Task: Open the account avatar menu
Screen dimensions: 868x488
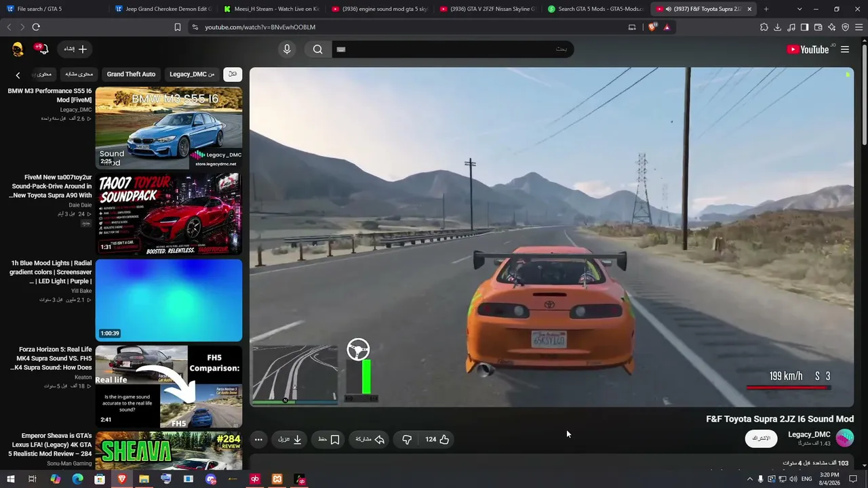Action: point(18,49)
